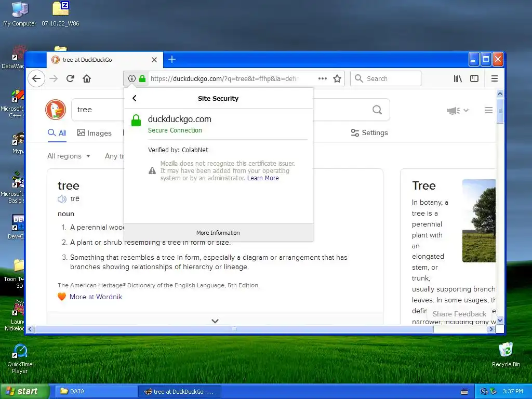Open the Firefox Library icon

point(458,79)
